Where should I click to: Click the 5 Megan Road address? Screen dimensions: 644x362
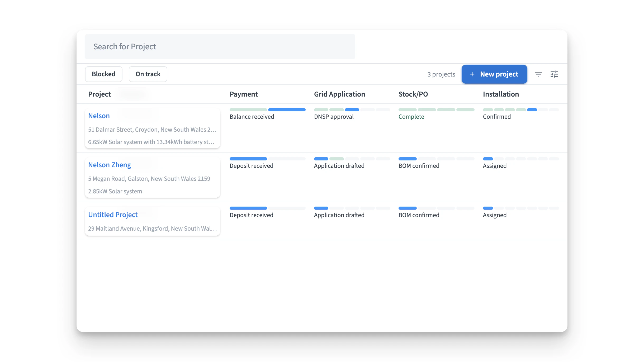point(149,179)
